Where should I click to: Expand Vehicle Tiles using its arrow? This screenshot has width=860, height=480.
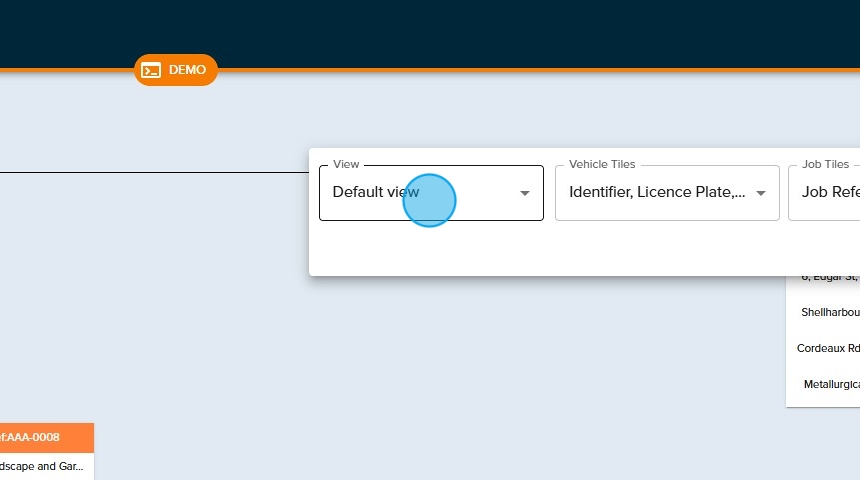click(761, 193)
